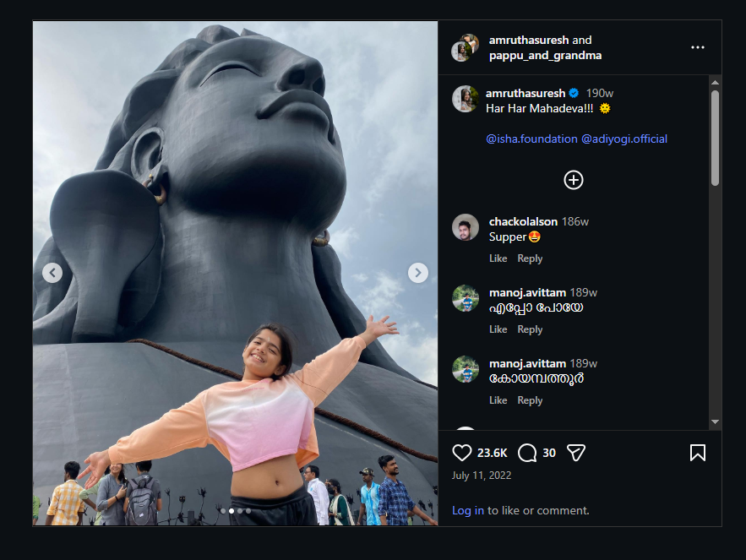Open the three-dot more options menu
The image size is (746, 560).
698,47
